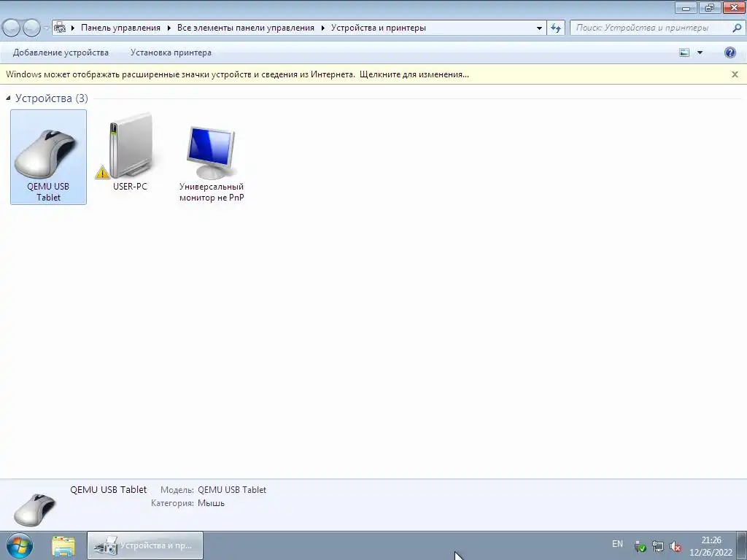Click the muted volume tray icon
Viewport: 747px width, 560px height.
(675, 547)
